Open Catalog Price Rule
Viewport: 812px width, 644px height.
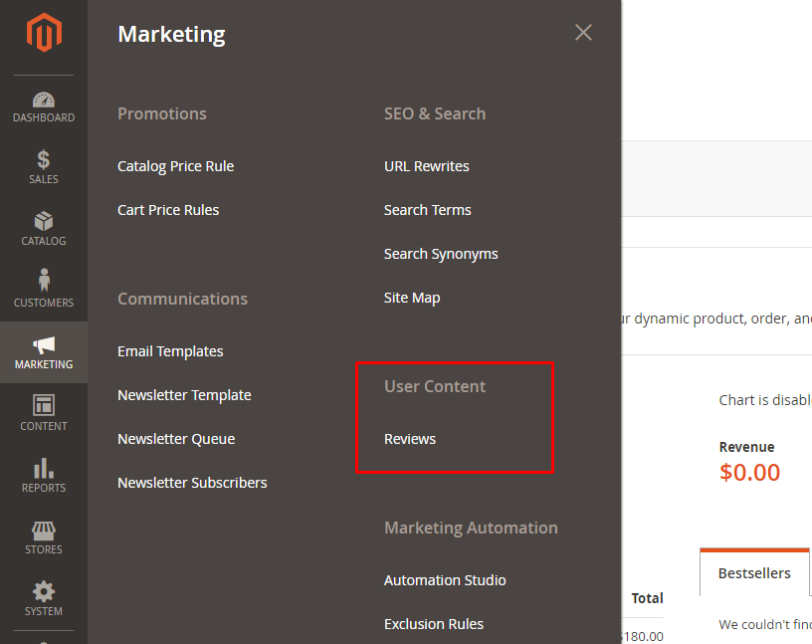tap(175, 166)
